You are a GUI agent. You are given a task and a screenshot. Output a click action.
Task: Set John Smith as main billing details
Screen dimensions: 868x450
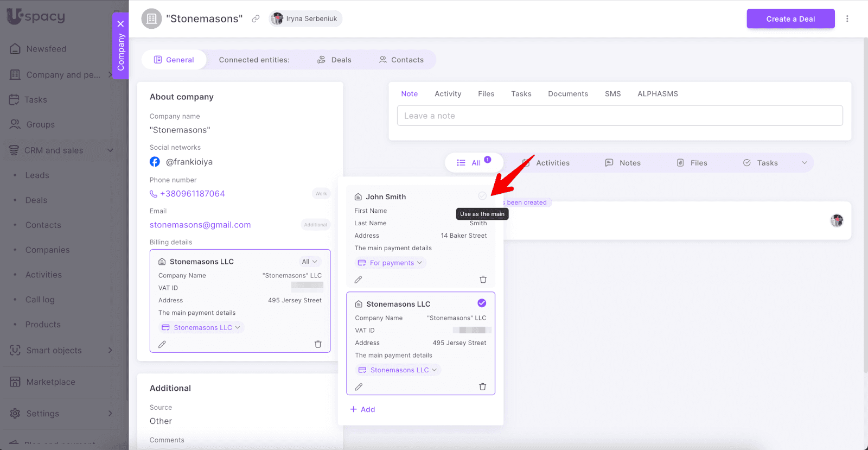[482, 196]
